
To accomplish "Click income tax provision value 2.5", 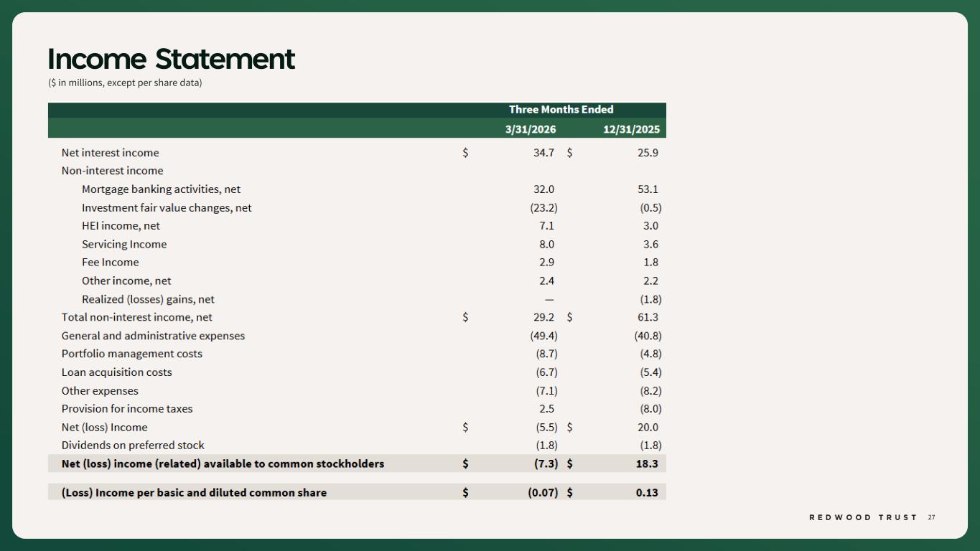I will 546,409.
